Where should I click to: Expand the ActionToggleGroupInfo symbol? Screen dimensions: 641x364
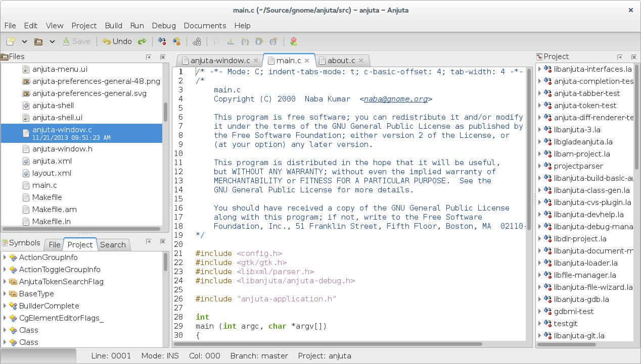pos(5,270)
